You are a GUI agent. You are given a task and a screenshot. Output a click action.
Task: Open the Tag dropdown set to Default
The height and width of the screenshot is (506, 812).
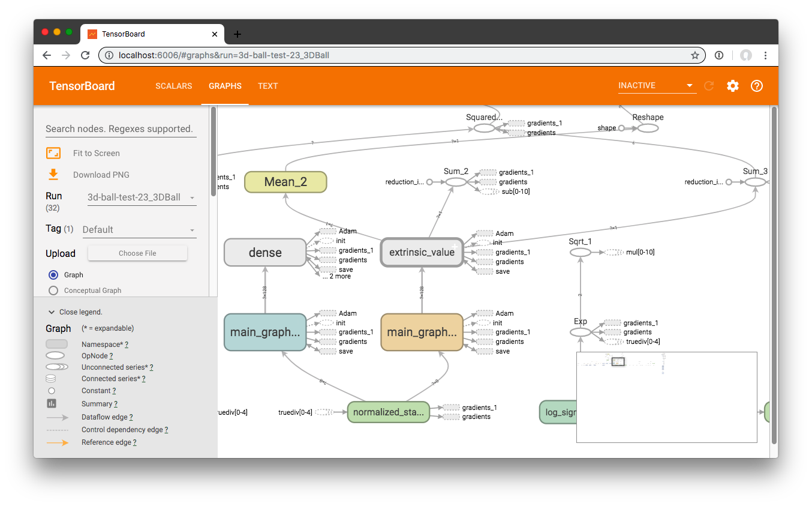[139, 230]
